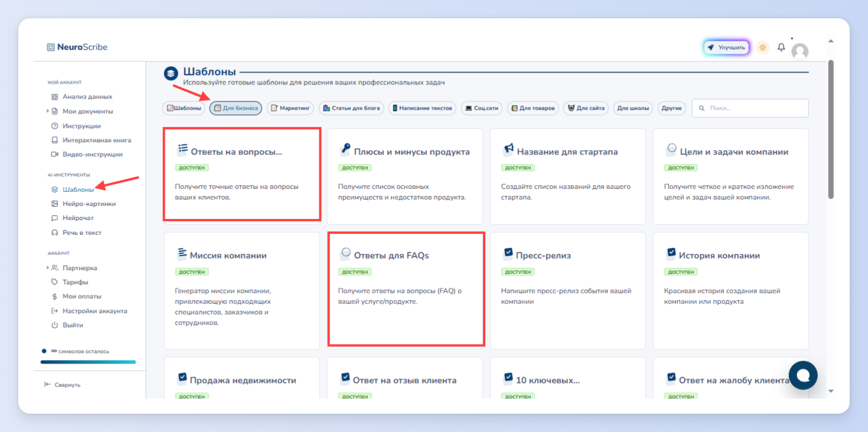The height and width of the screenshot is (432, 868).
Task: Select the Для школы filter tab
Action: pyautogui.click(x=633, y=108)
